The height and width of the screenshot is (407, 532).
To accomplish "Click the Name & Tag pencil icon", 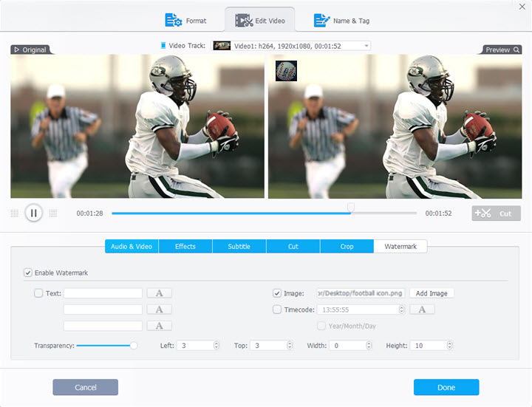I will coord(321,21).
